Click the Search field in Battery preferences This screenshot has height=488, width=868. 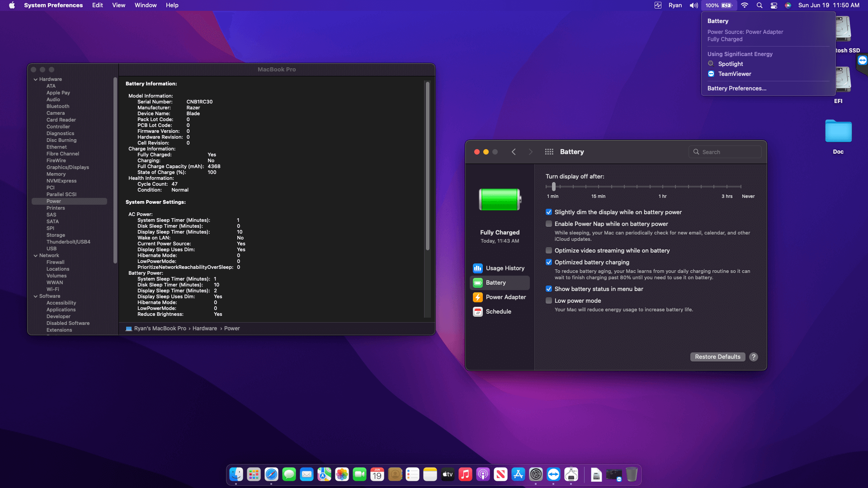click(x=725, y=152)
